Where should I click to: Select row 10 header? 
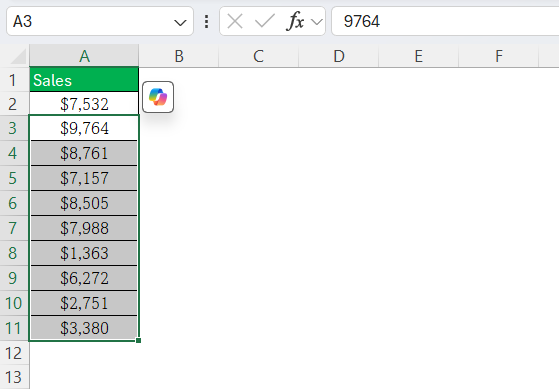click(14, 303)
